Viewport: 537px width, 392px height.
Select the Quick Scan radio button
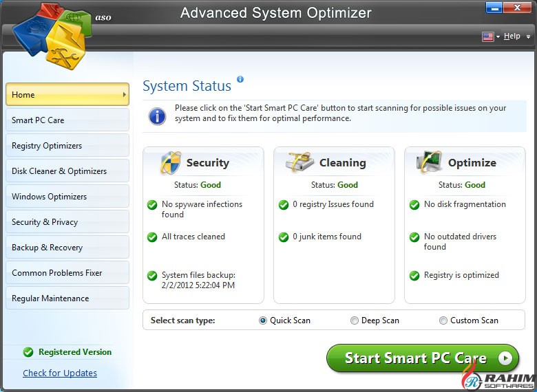point(263,320)
